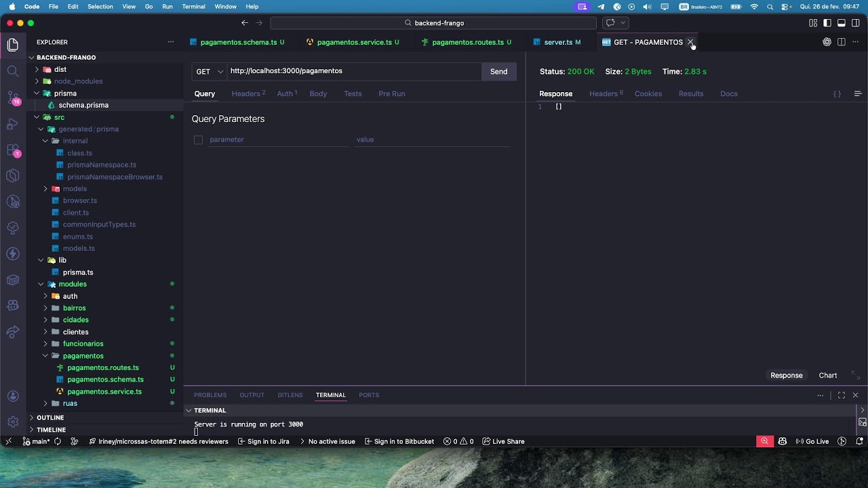Click the query parameter name field

pyautogui.click(x=278, y=140)
